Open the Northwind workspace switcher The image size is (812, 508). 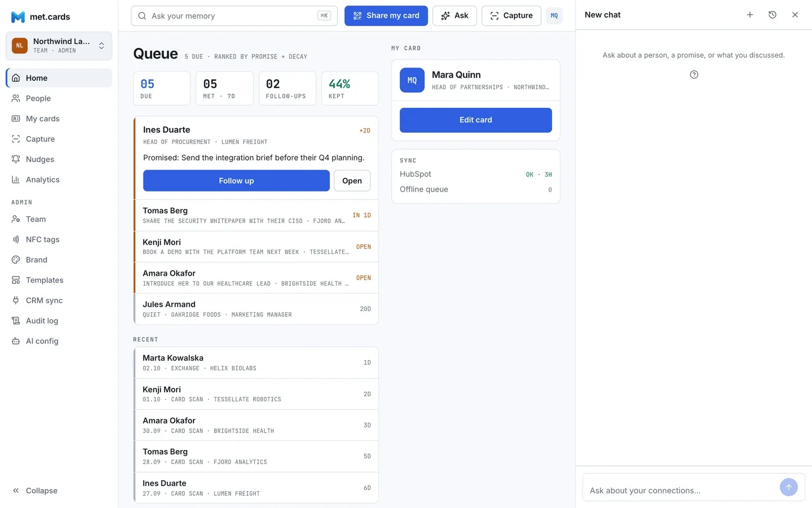pyautogui.click(x=59, y=46)
